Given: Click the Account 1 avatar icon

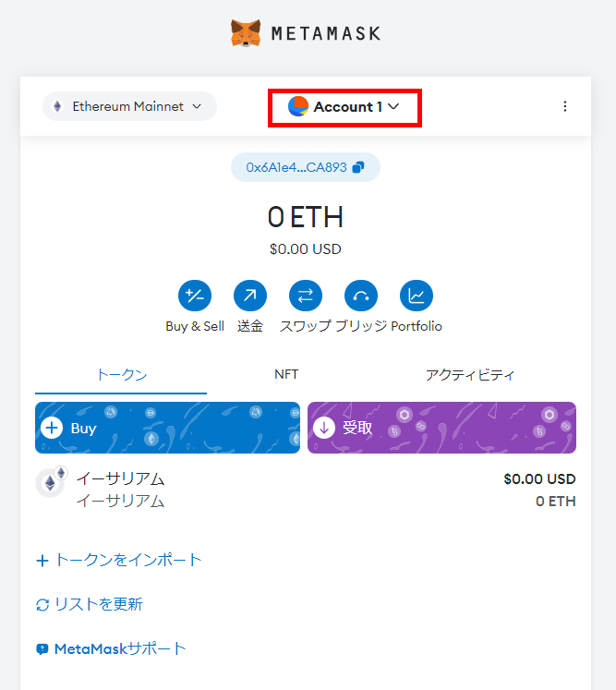Looking at the screenshot, I should pos(298,107).
